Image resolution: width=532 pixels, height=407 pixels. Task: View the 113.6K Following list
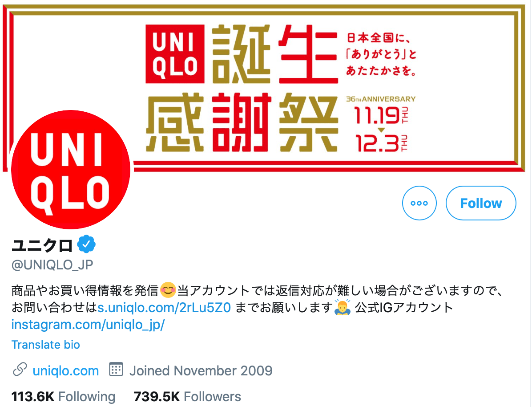(x=64, y=396)
